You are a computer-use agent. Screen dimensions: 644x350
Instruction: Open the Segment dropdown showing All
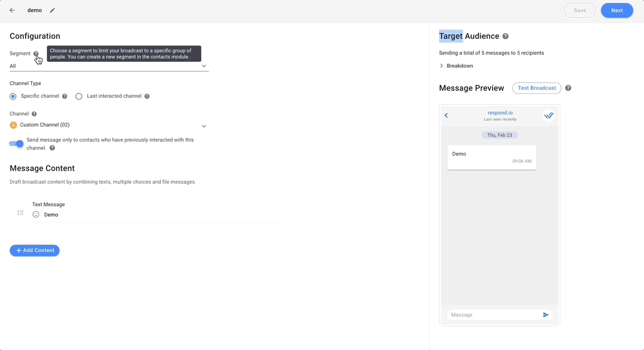pos(109,66)
